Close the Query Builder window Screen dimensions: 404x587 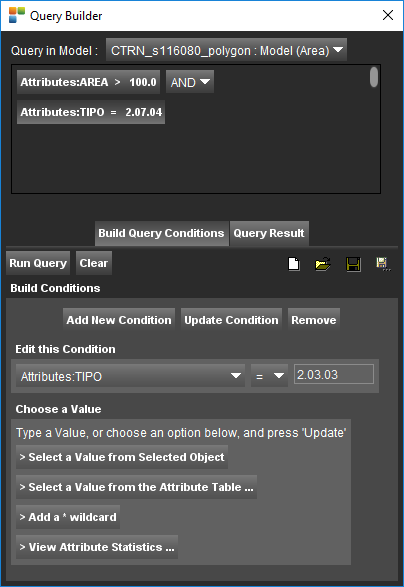pos(388,15)
